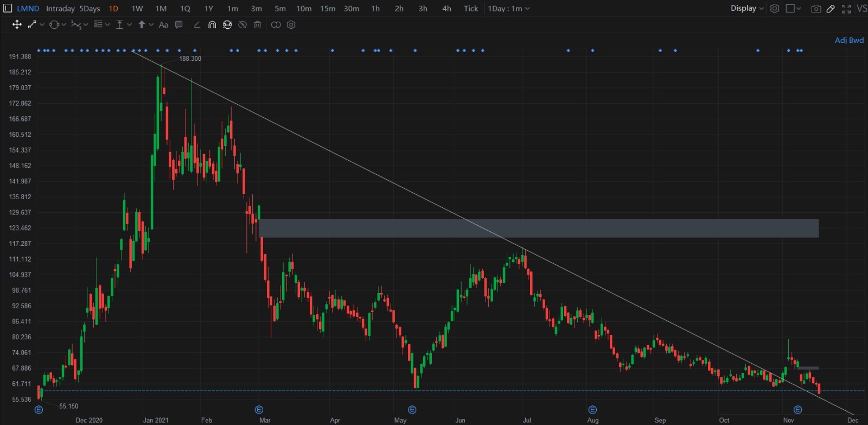Select the 2h interval
Screen dimensions: 868x425
tap(399, 9)
